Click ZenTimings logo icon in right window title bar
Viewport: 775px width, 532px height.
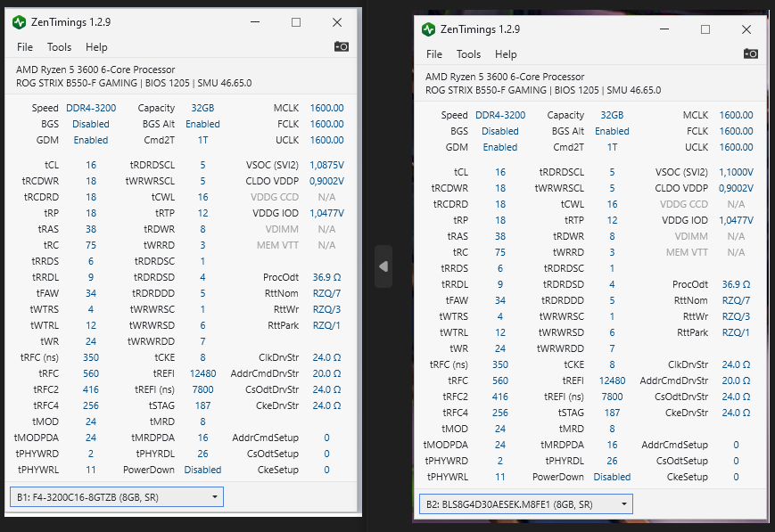(x=428, y=29)
